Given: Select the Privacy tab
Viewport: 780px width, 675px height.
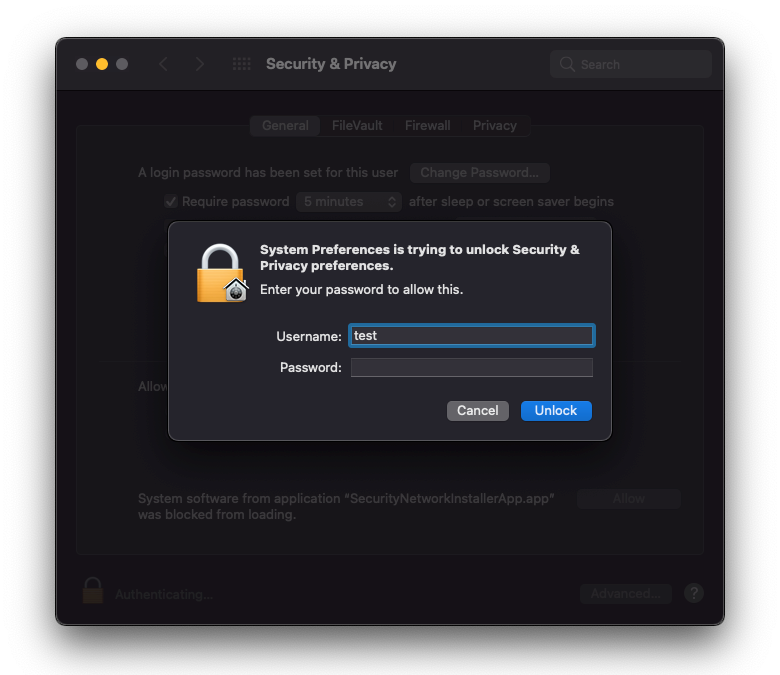Looking at the screenshot, I should point(495,126).
